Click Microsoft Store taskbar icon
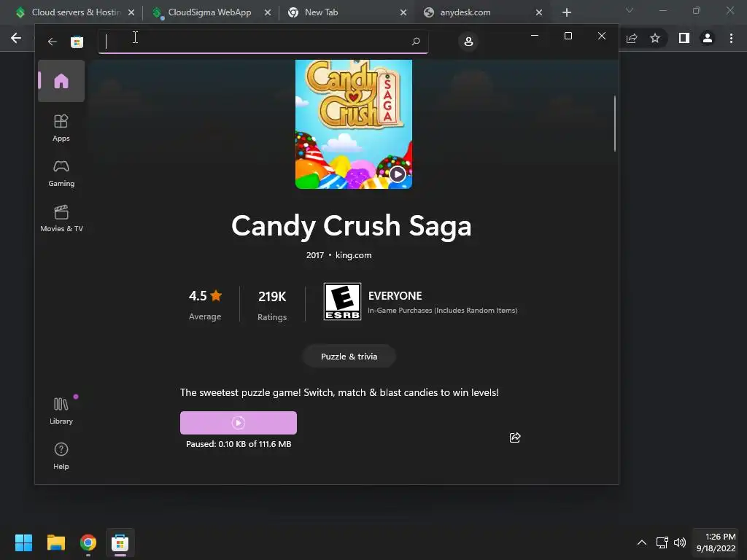This screenshot has width=747, height=560. [x=120, y=542]
